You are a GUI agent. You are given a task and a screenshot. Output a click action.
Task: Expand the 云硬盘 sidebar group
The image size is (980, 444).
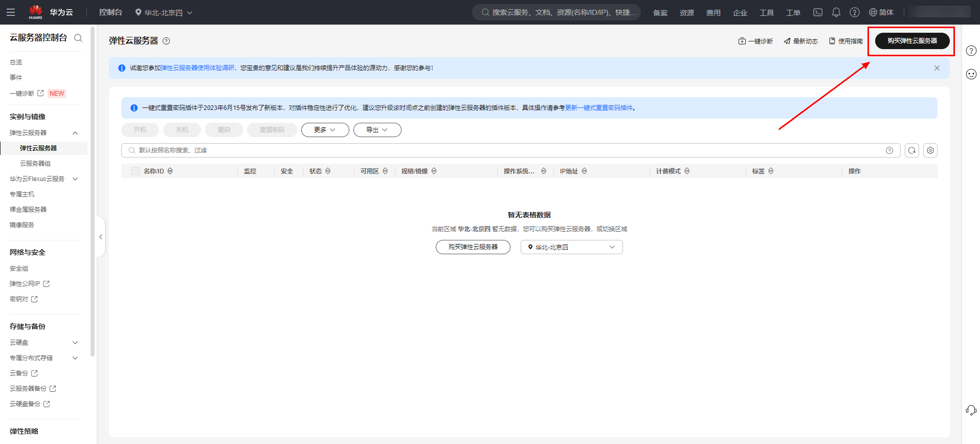click(x=75, y=343)
